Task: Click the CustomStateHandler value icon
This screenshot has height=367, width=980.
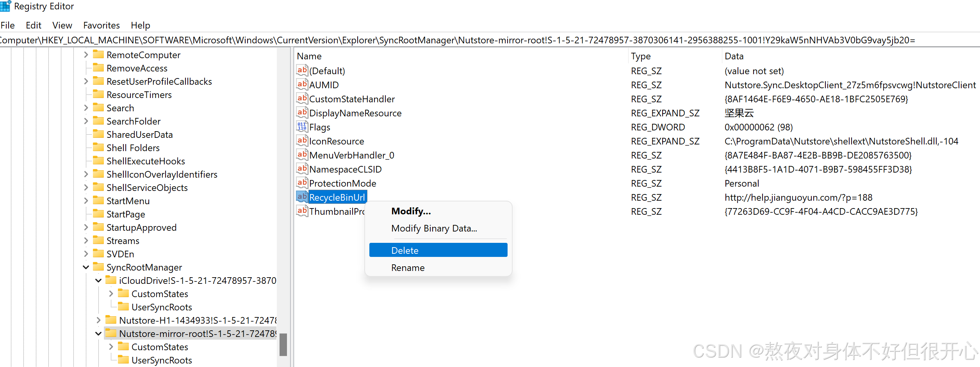Action: pyautogui.click(x=302, y=99)
